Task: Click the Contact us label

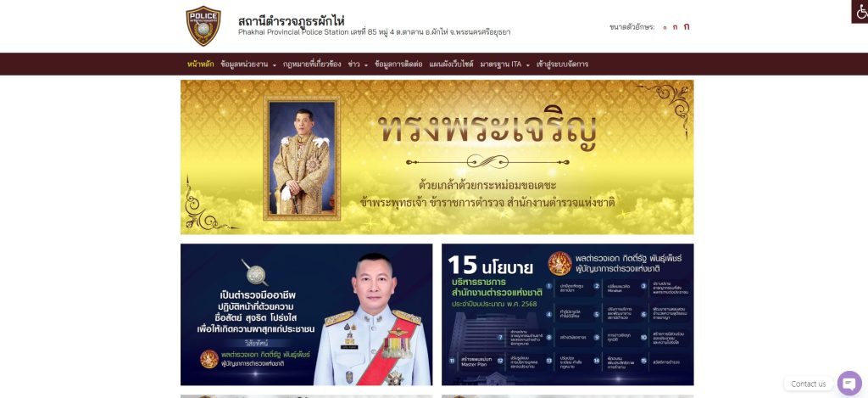Action: pyautogui.click(x=808, y=384)
